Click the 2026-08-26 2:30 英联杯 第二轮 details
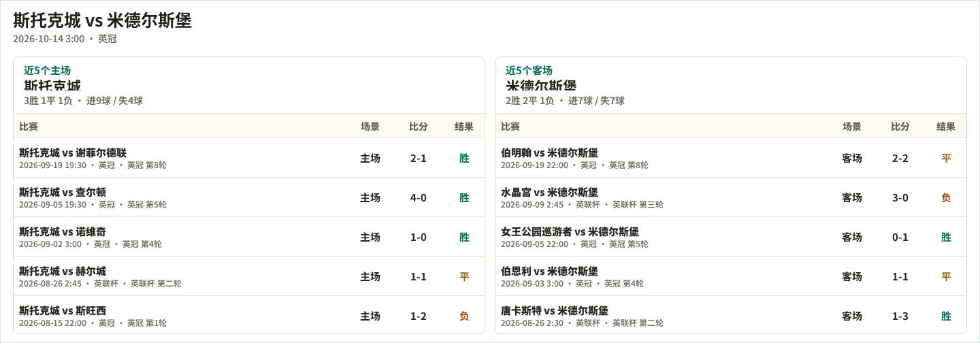Viewport: 980px width, 343px height. click(x=582, y=323)
